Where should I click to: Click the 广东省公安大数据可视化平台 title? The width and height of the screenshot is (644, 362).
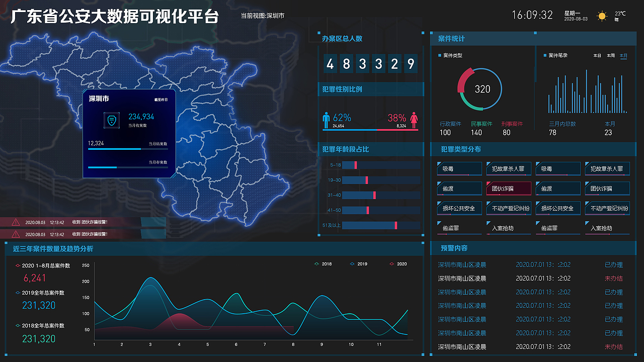tap(115, 16)
